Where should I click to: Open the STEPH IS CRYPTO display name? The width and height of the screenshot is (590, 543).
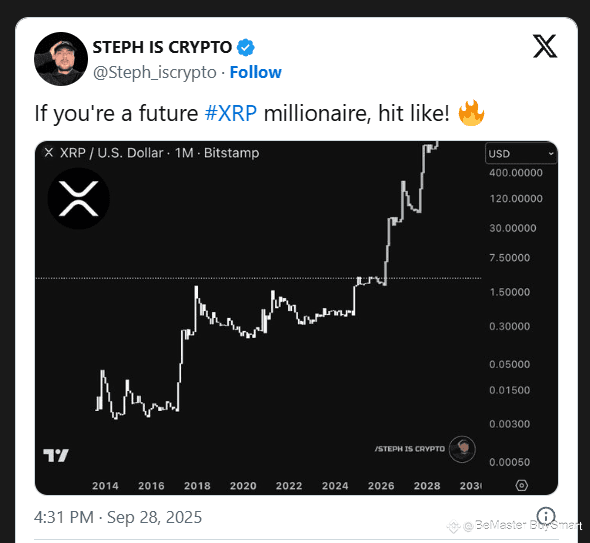pos(162,47)
